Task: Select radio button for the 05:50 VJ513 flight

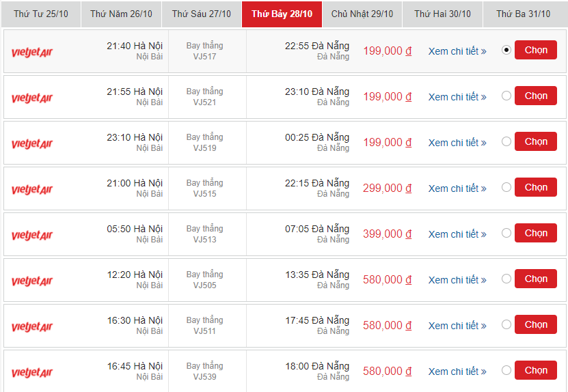Action: [506, 233]
